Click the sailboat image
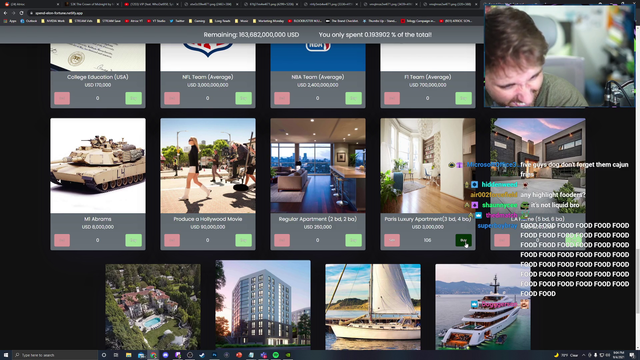This screenshot has height=360, width=640. (x=373, y=307)
